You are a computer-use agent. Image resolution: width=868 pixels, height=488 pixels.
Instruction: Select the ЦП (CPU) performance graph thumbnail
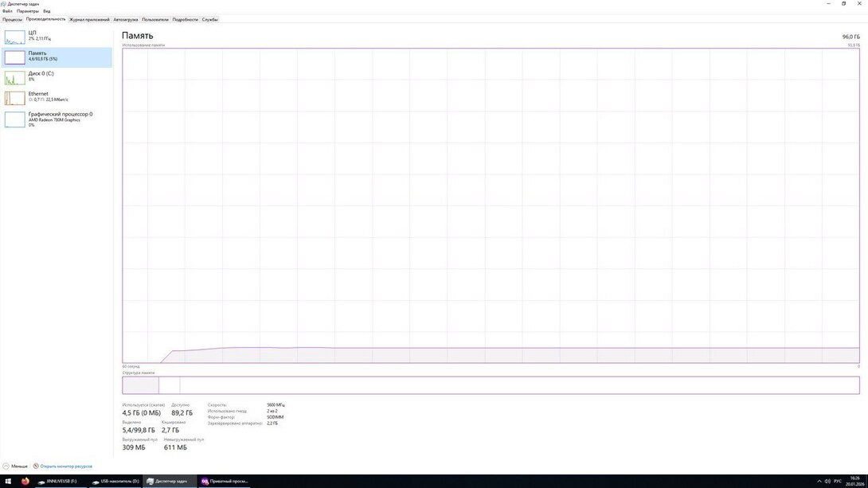pos(15,37)
